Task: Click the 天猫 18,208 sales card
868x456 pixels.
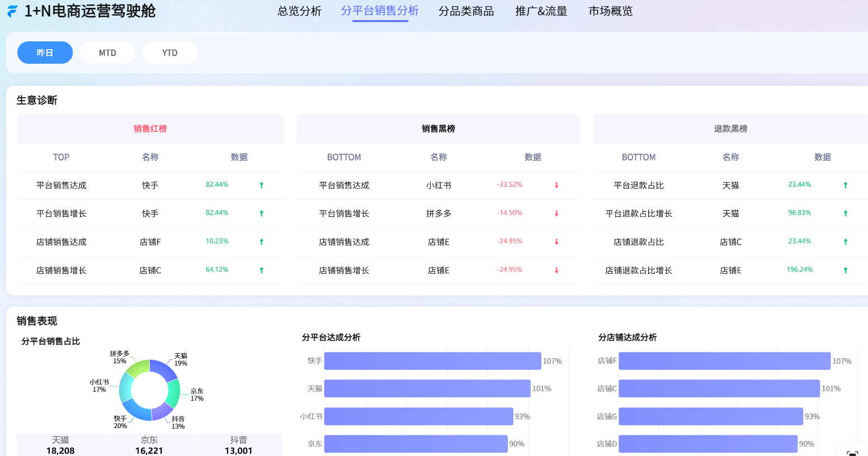Action: pos(60,445)
